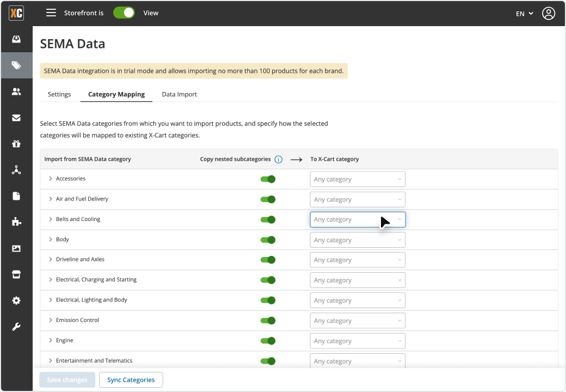Image resolution: width=566 pixels, height=392 pixels.
Task: Open the hamburger menu
Action: (51, 13)
